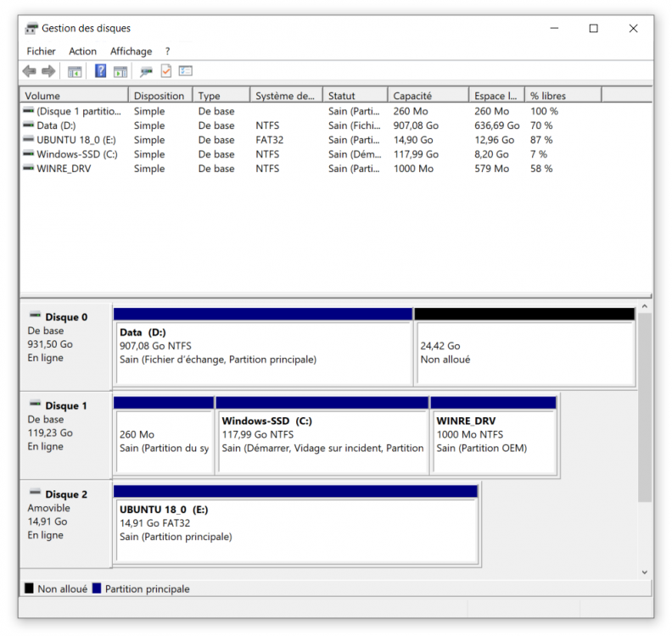Screen dimensions: 672x636
Task: Select the Windows-SSD (C:) volume row
Action: [x=76, y=154]
